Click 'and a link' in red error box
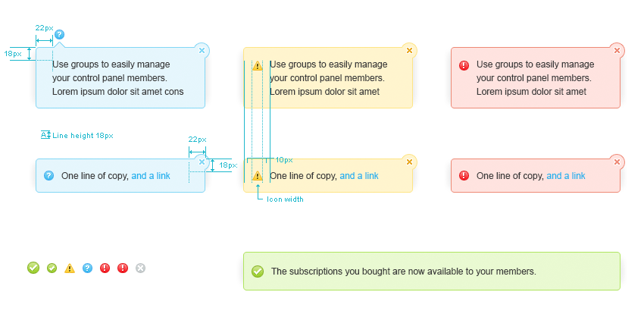This screenshot has width=644, height=314. tap(566, 176)
